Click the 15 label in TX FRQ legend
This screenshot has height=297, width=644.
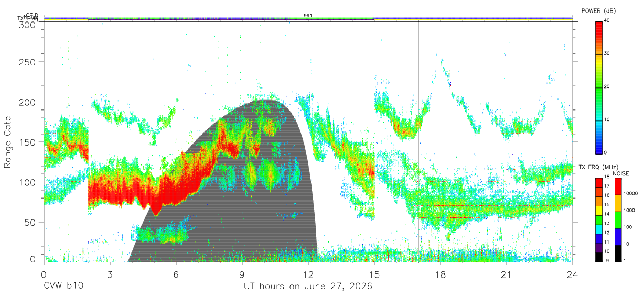click(x=607, y=205)
